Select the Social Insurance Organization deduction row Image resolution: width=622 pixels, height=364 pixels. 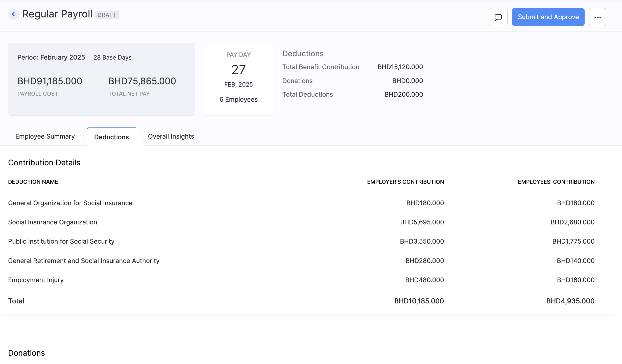(x=53, y=222)
